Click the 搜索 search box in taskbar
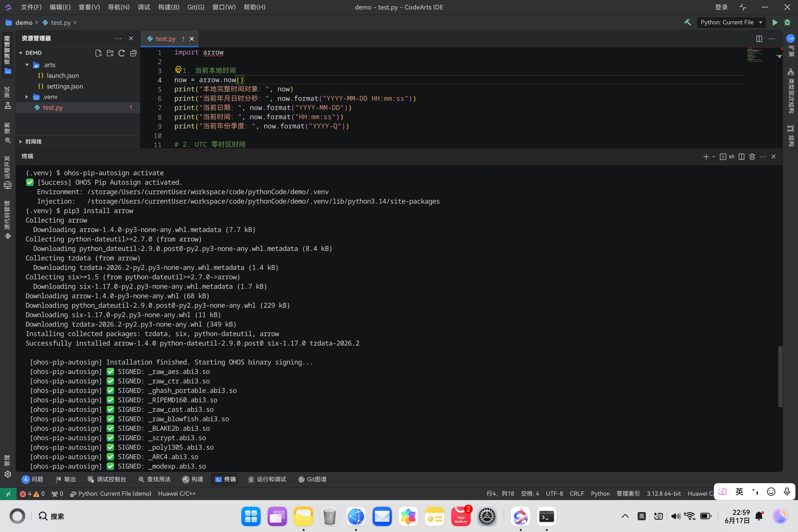 click(x=51, y=516)
